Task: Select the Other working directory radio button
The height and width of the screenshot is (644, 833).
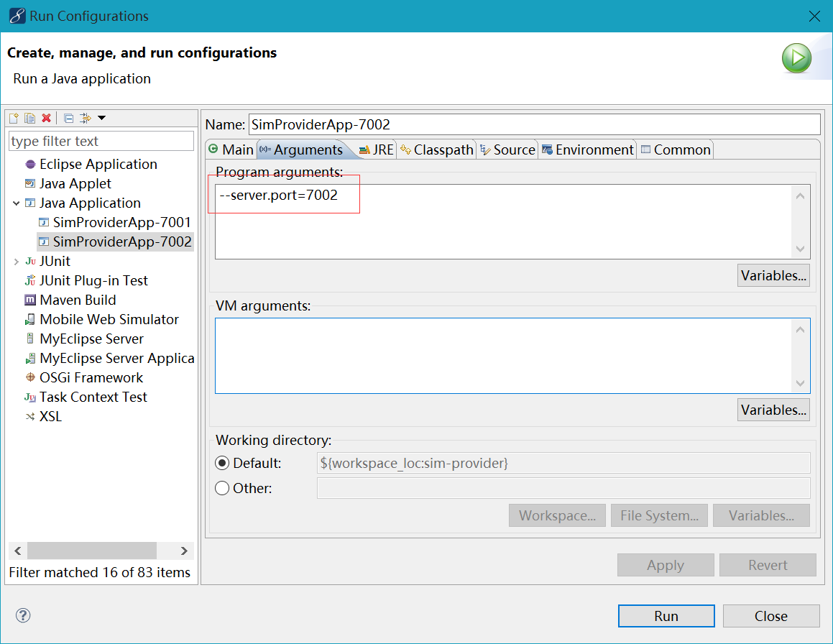Action: (x=223, y=489)
